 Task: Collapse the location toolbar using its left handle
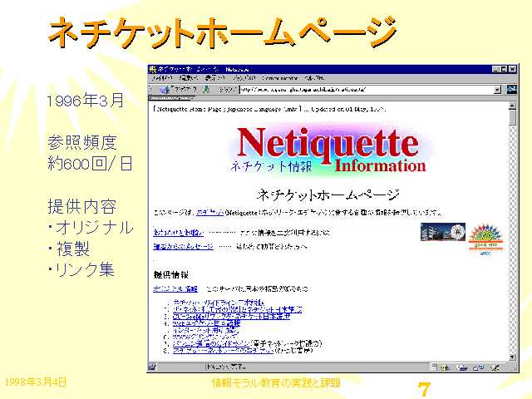click(151, 89)
